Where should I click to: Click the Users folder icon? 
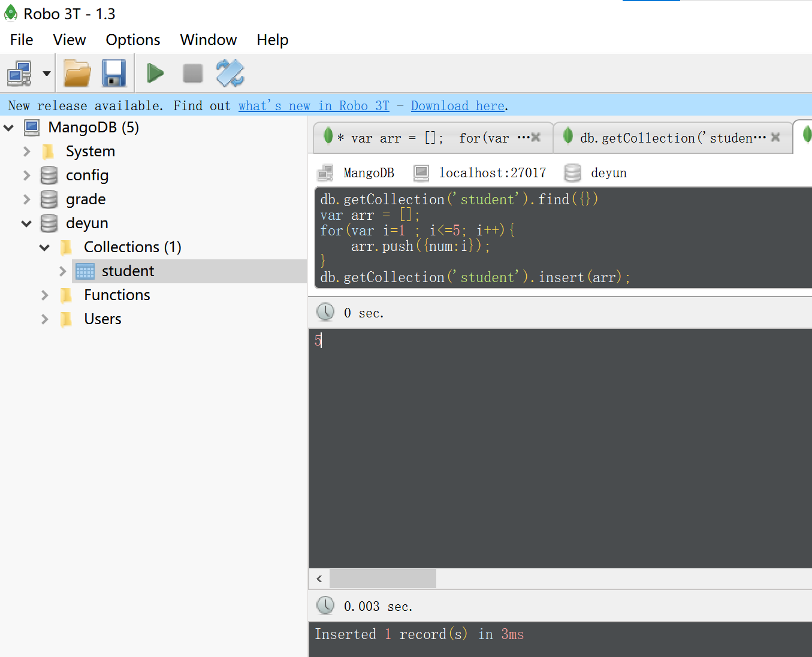coord(67,319)
